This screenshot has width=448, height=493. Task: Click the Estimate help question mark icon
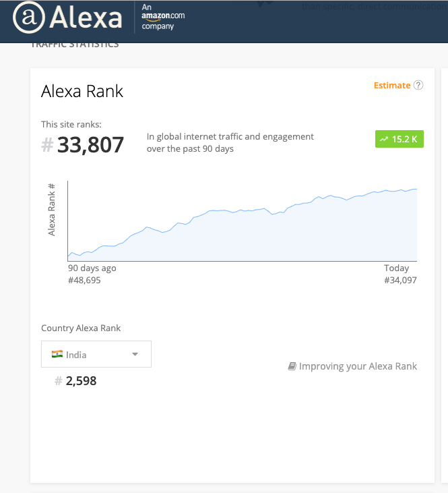418,85
